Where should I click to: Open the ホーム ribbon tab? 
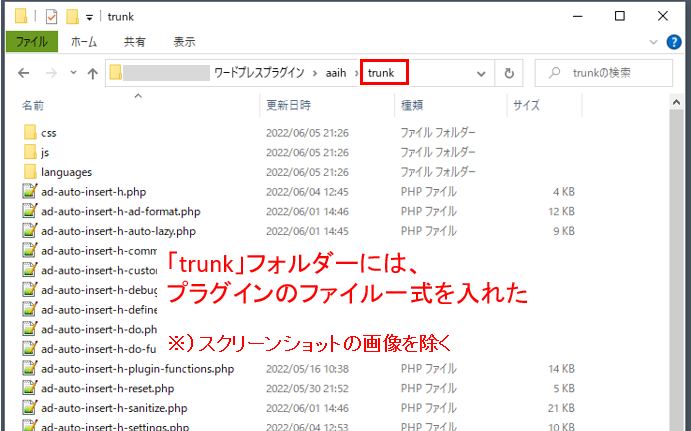[x=84, y=42]
